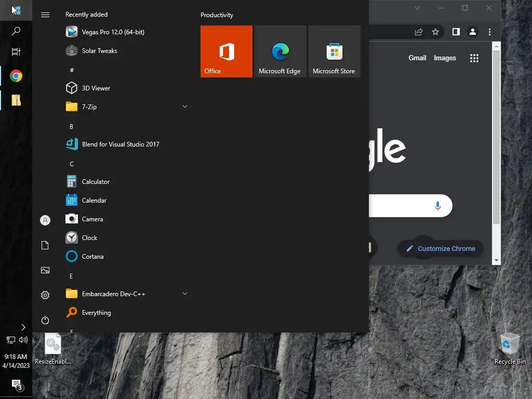
Task: Click the B letter group header
Action: click(x=72, y=126)
